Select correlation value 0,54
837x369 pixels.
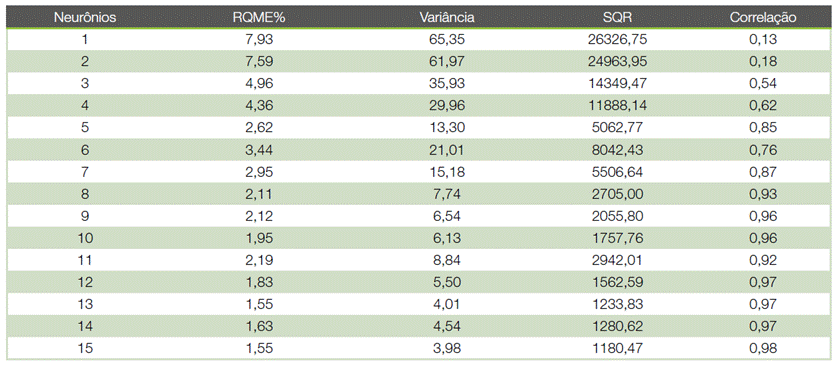click(x=763, y=83)
